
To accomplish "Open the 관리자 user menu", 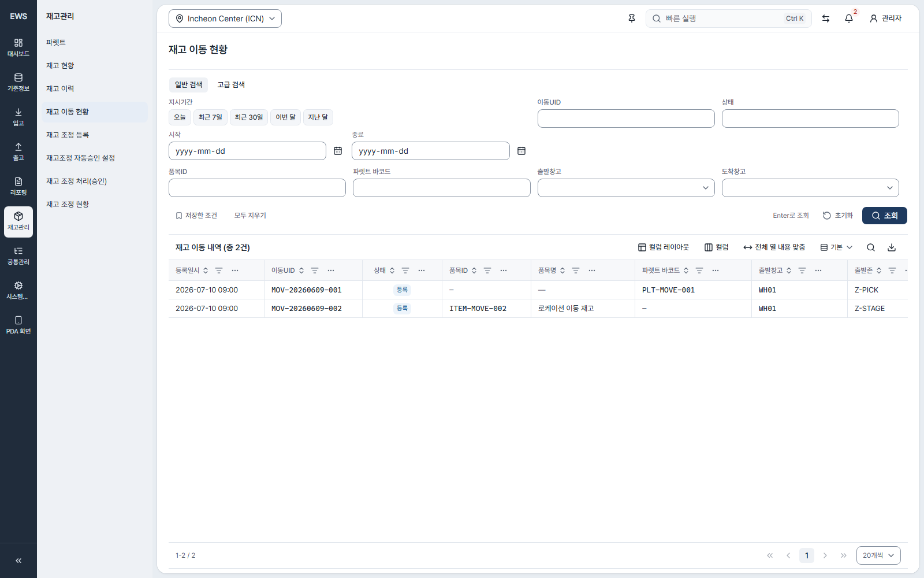I will pyautogui.click(x=886, y=18).
